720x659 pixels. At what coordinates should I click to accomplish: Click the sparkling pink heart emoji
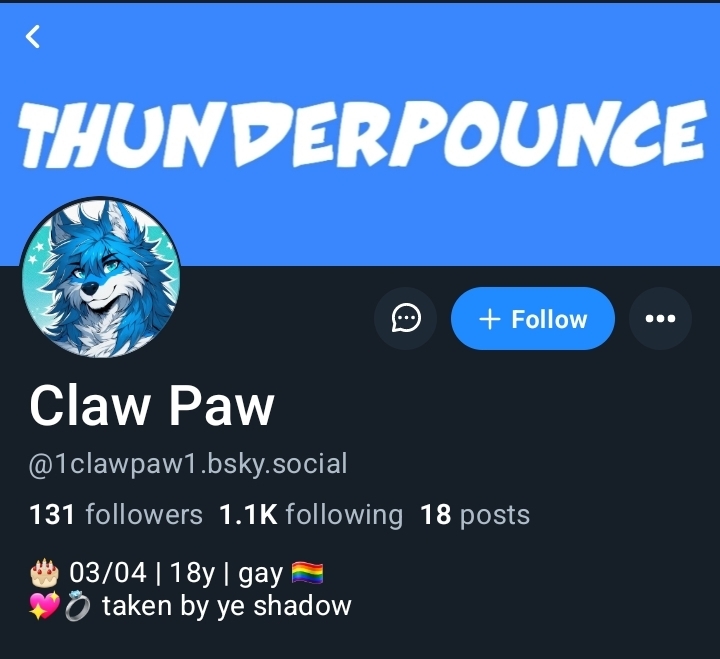[x=44, y=606]
